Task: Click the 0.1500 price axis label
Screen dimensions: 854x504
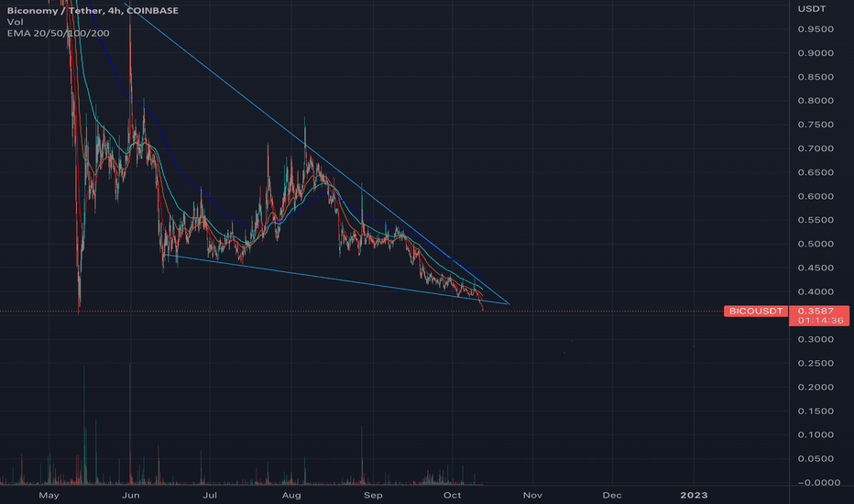Action: [816, 411]
